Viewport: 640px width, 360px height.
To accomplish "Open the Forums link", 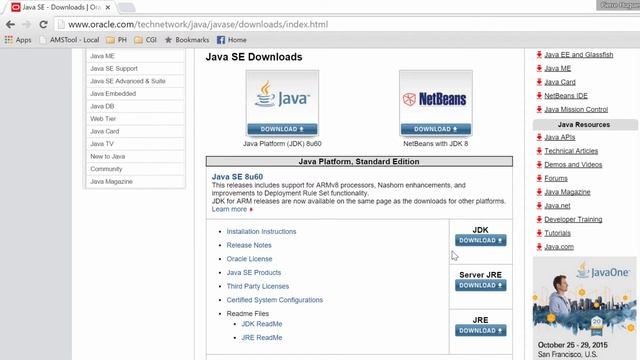I will point(556,178).
